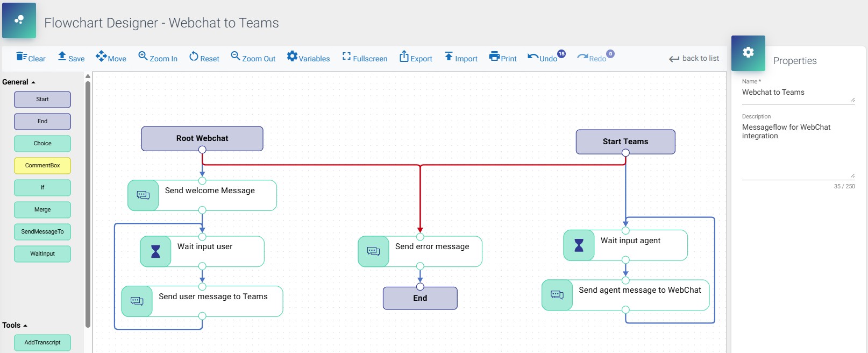Reset the canvas view
The image size is (868, 353).
click(204, 58)
